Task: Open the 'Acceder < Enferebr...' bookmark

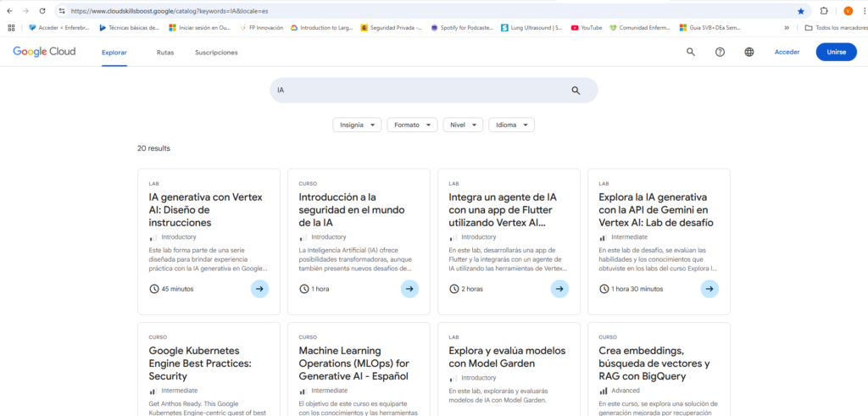Action: coord(60,28)
